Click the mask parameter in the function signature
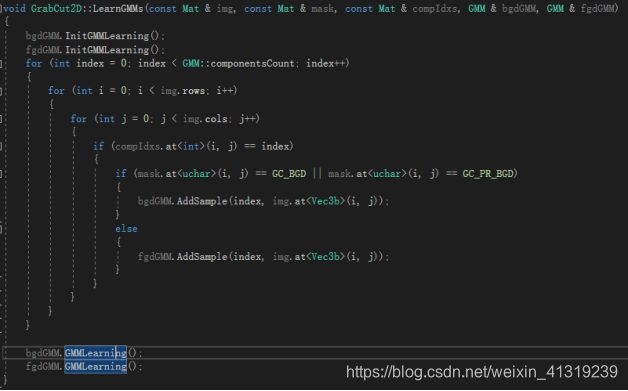The image size is (628, 391). pos(323,8)
